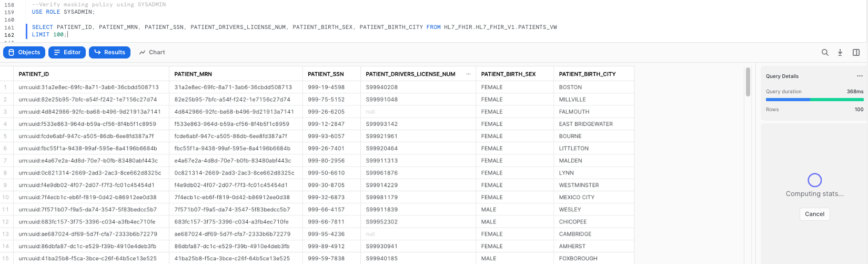This screenshot has height=264, width=868.
Task: Toggle the Results pane button
Action: tap(109, 52)
